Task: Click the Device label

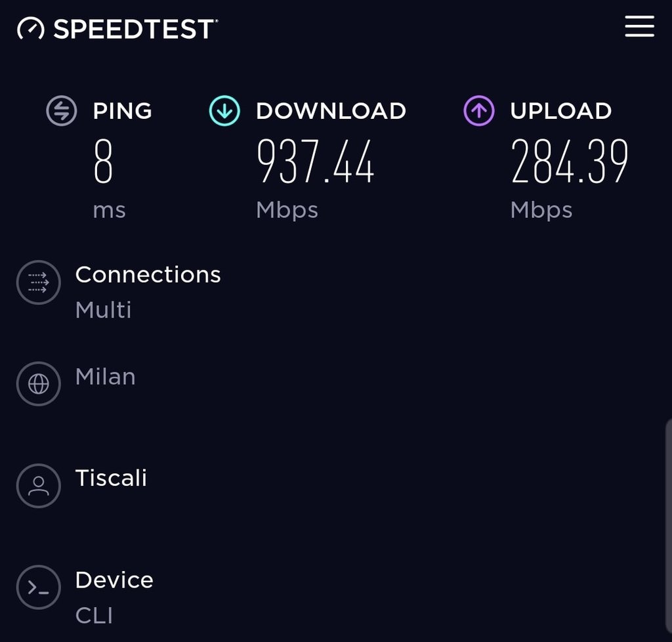Action: tap(114, 580)
